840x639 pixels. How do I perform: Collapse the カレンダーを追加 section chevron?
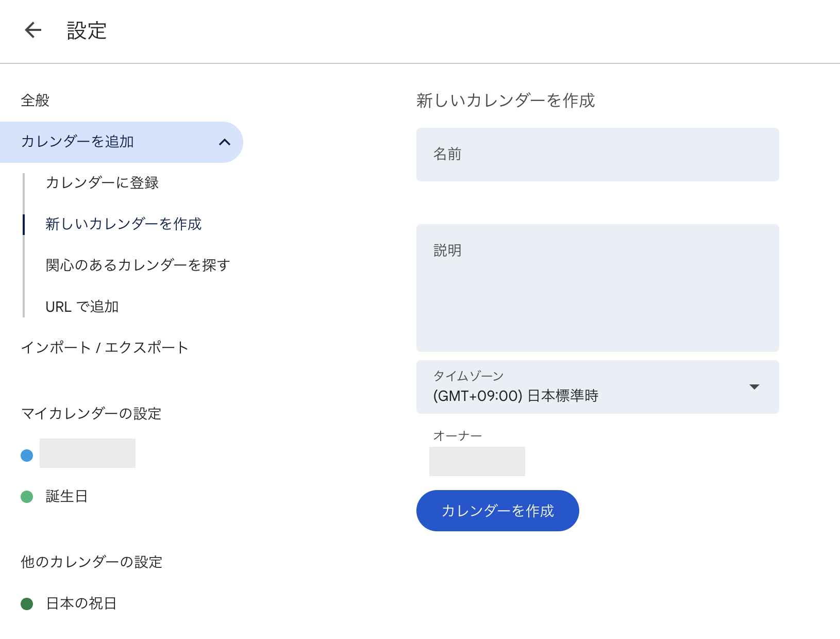224,142
